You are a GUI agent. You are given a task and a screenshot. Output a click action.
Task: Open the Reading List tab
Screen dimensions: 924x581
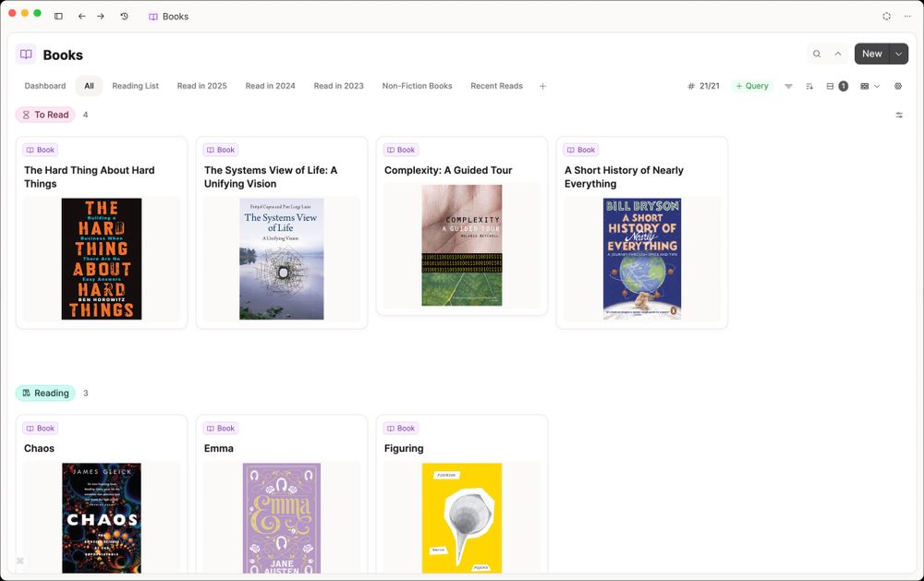pyautogui.click(x=136, y=86)
